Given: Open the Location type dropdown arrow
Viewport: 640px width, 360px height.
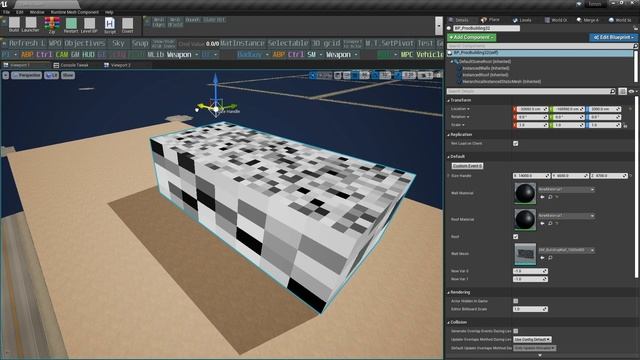Looking at the screenshot, I should click(x=468, y=109).
